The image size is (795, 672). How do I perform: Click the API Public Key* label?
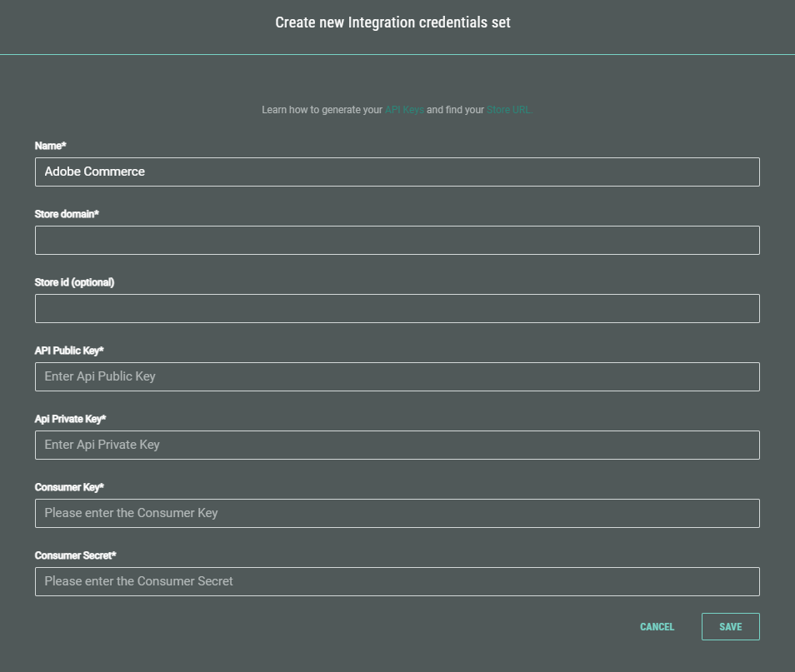pos(69,351)
